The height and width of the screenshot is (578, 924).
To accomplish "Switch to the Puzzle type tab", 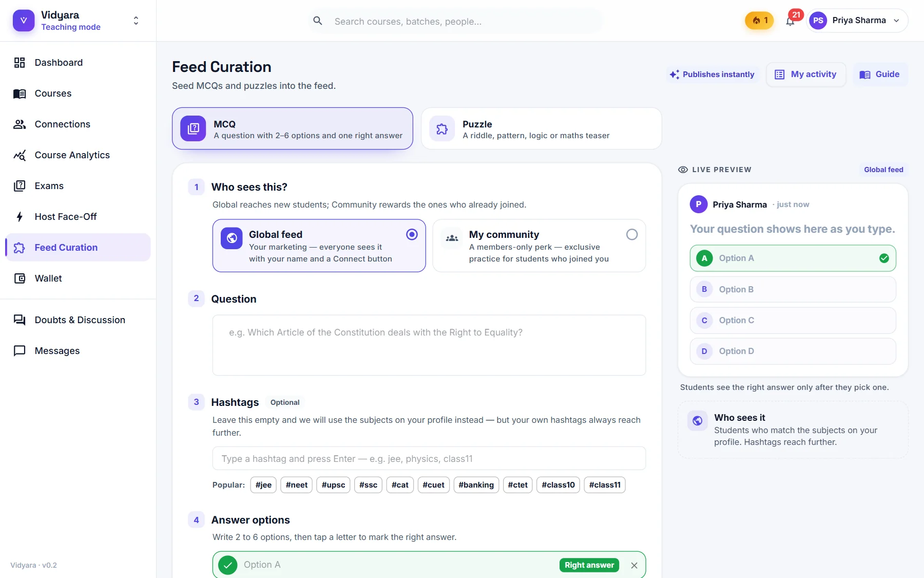I will tap(542, 128).
